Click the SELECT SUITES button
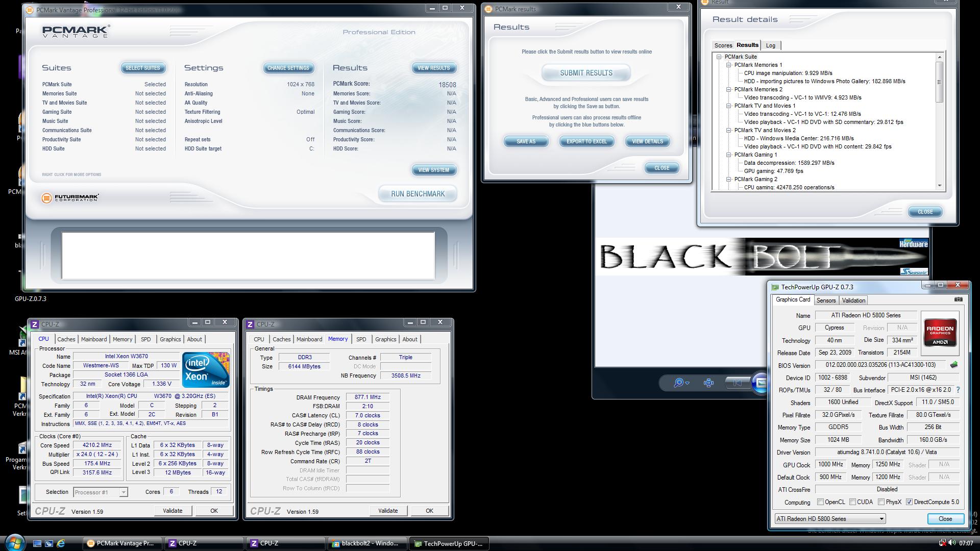The image size is (980, 551). coord(143,68)
